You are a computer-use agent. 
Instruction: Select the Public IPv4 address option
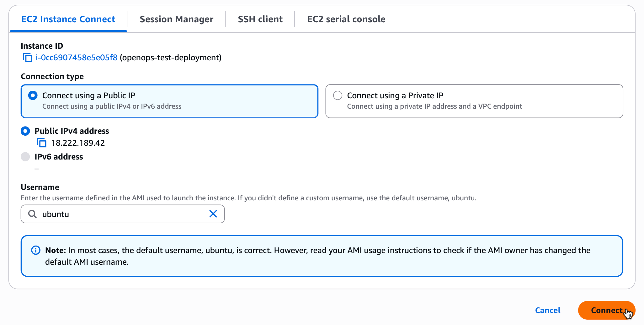point(25,131)
